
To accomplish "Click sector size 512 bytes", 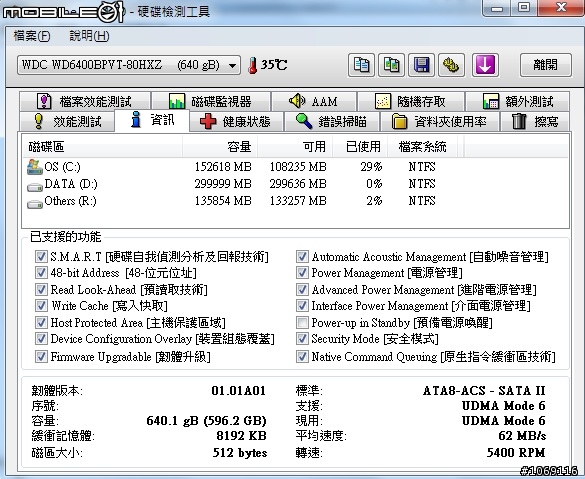I will coord(240,453).
